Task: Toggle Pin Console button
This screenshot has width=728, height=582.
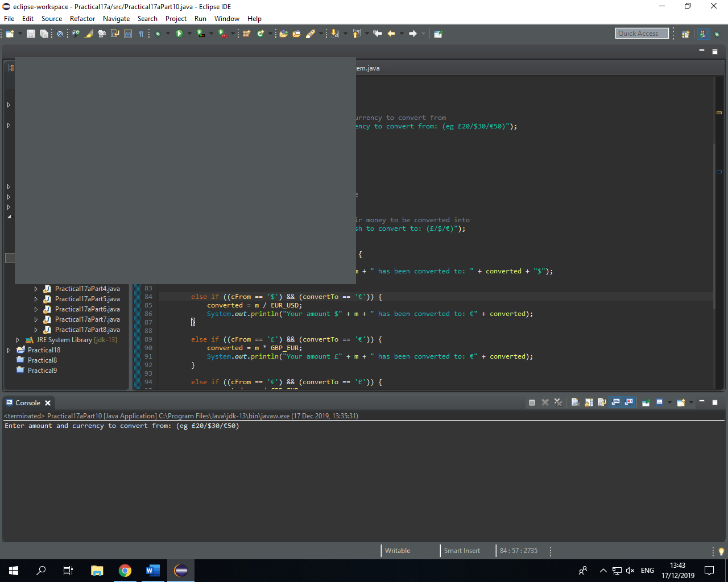Action: coord(646,402)
